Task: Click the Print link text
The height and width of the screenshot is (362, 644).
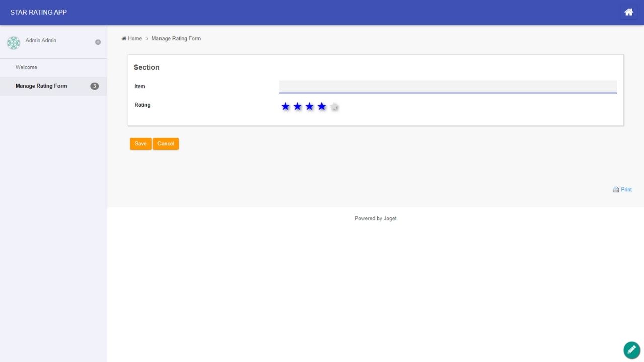Action: [x=626, y=190]
